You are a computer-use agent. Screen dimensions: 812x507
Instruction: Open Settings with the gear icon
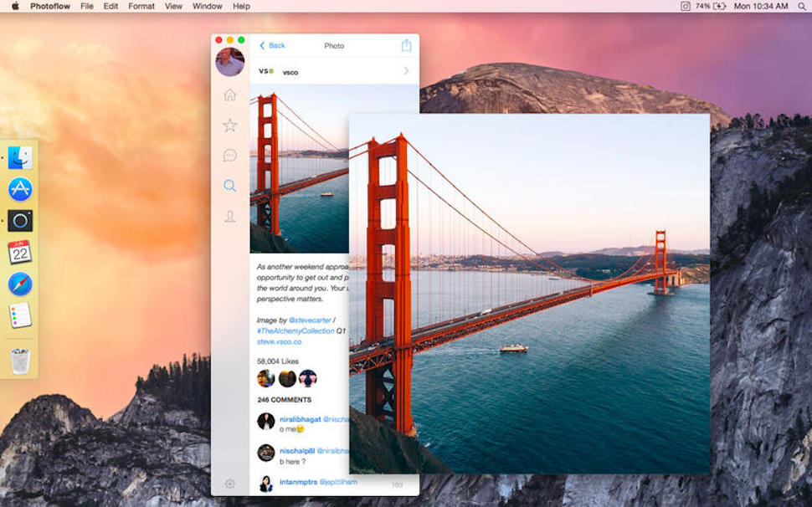click(x=229, y=484)
